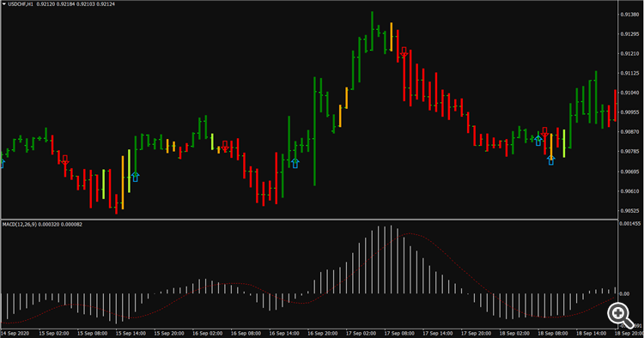Click the 0.91380 price axis label
This screenshot has height=338, width=644.
pyautogui.click(x=629, y=15)
